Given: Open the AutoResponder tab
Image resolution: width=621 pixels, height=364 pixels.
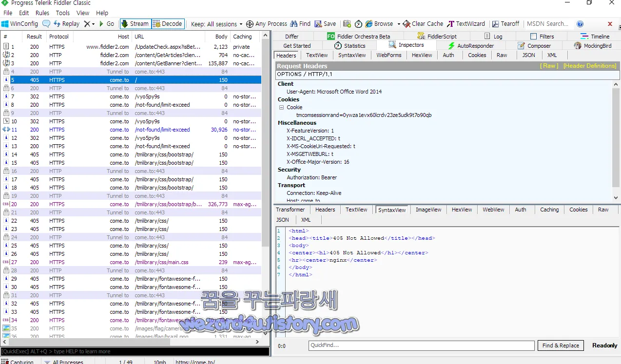Looking at the screenshot, I should 471,45.
